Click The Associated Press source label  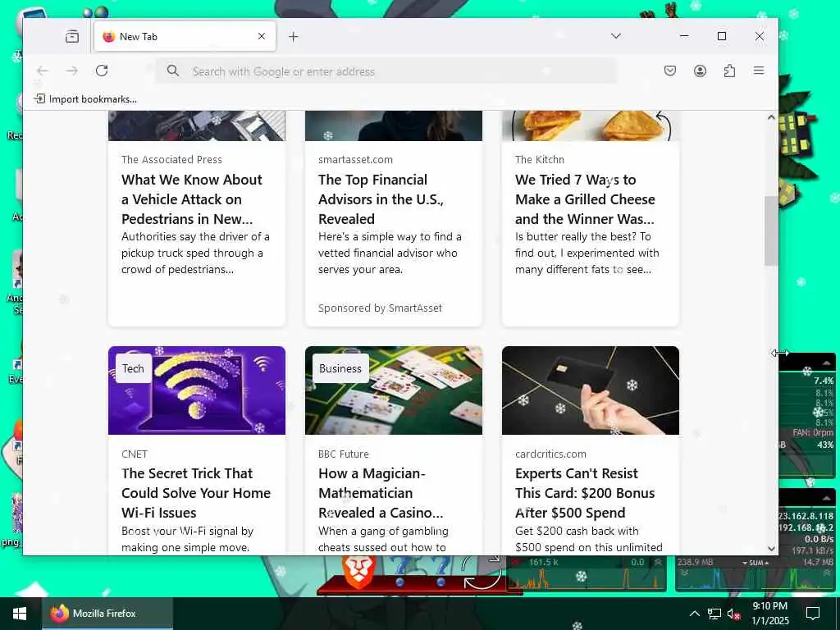click(171, 160)
